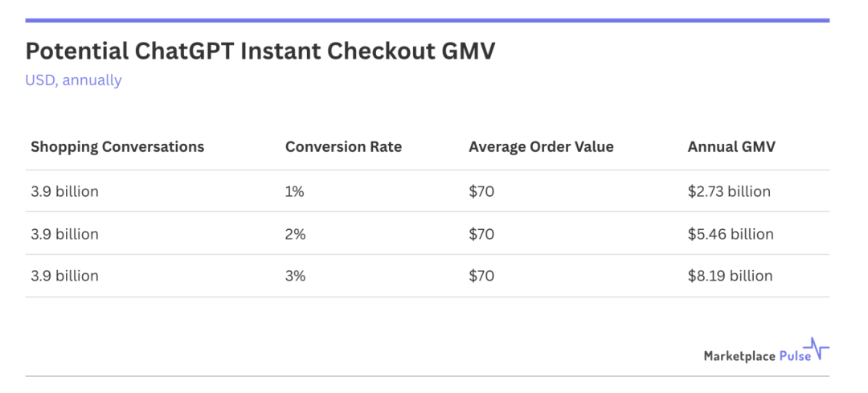868x393 pixels.
Task: Click the Marketplace Pulse brand text
Action: click(x=756, y=355)
